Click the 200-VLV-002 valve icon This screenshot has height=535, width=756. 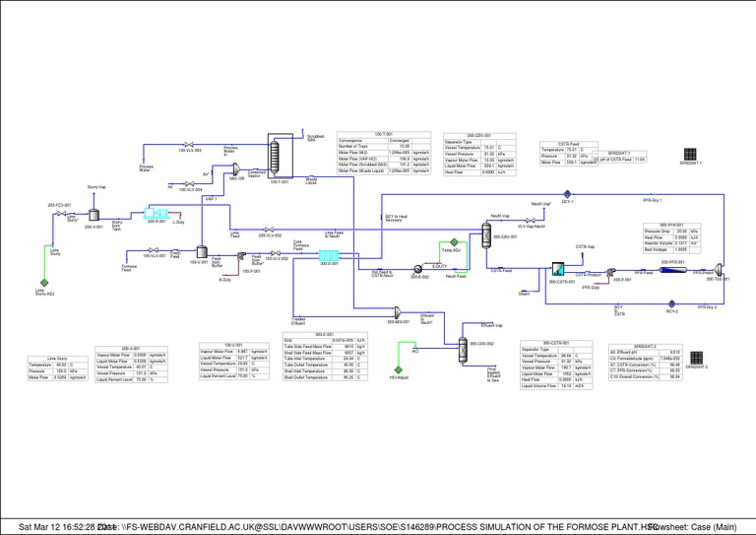[x=269, y=230]
